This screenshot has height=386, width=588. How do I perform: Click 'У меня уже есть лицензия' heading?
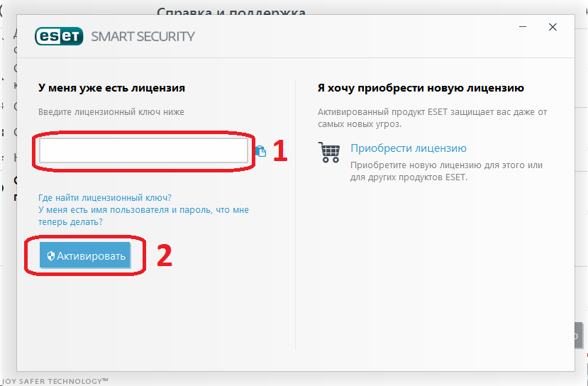click(112, 88)
